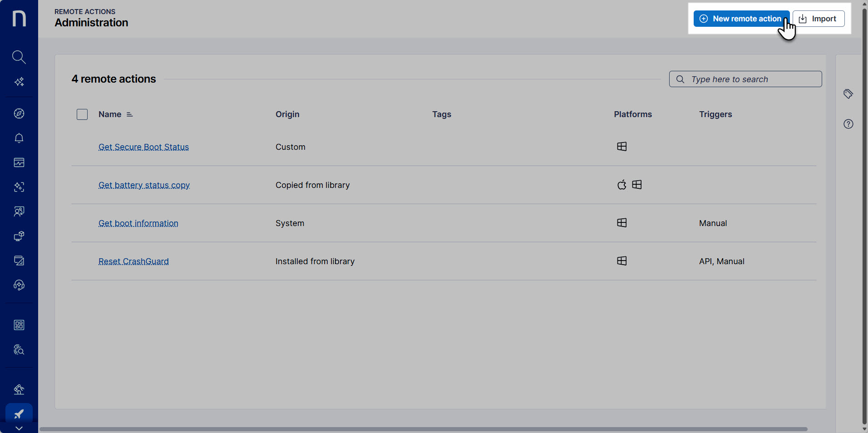Viewport: 868px width, 433px height.
Task: Open the help question mark icon
Action: coord(848,124)
